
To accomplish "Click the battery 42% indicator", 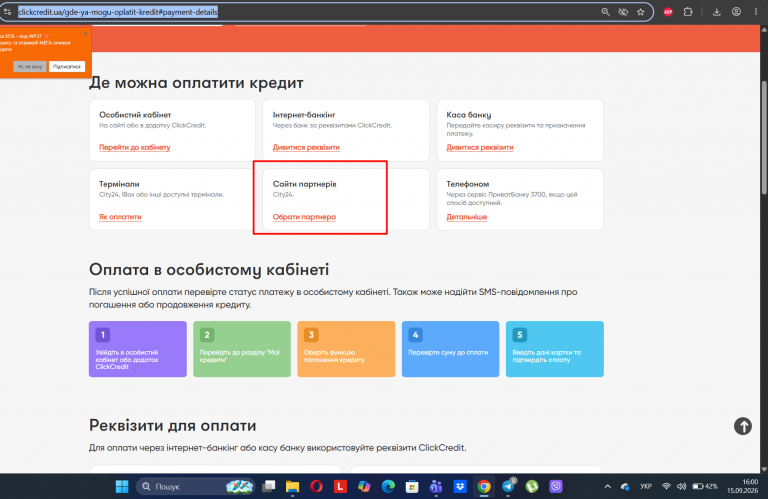I will click(705, 486).
